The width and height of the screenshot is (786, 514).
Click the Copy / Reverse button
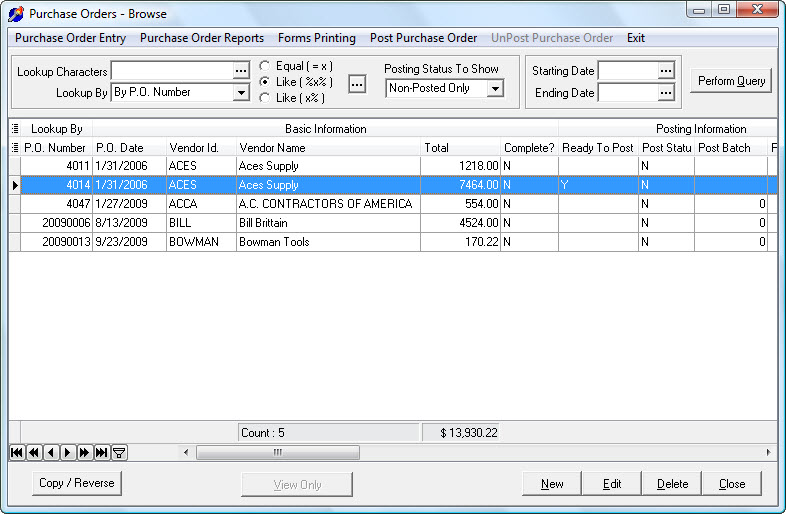click(77, 483)
